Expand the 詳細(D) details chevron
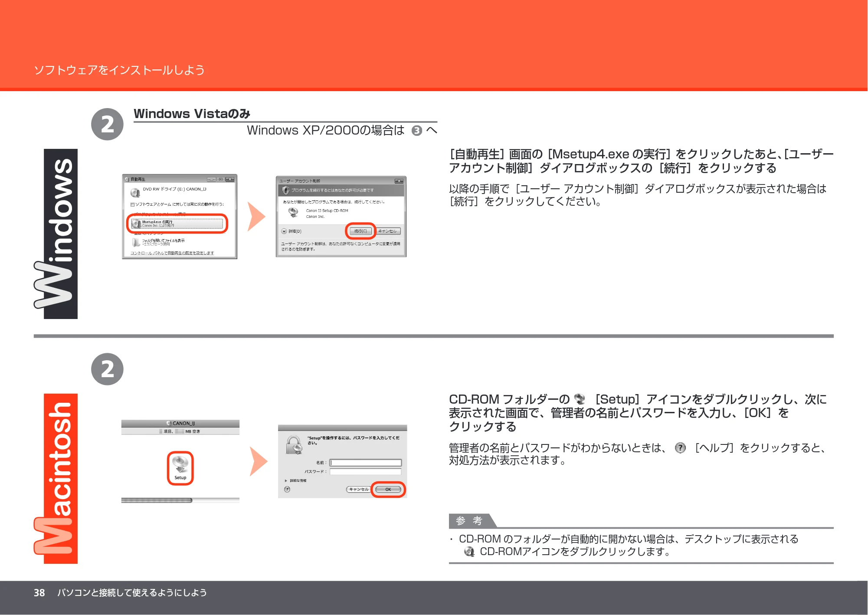The width and height of the screenshot is (868, 615). [x=284, y=231]
